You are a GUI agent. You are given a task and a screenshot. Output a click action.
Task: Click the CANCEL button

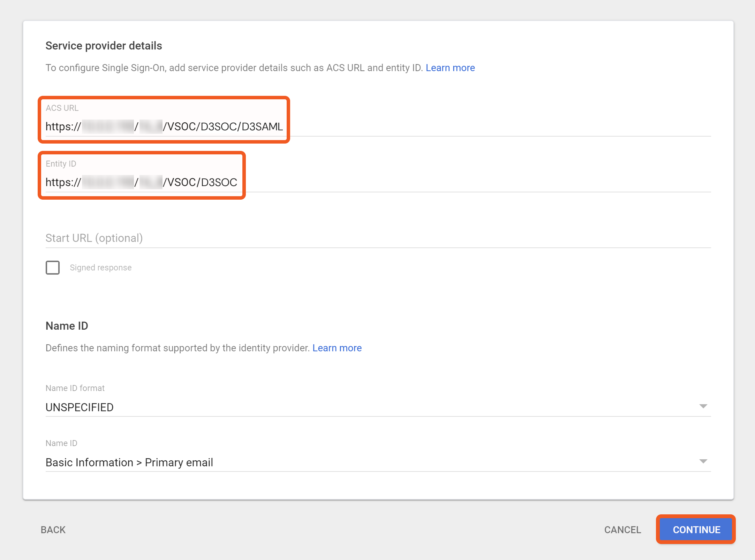click(622, 530)
